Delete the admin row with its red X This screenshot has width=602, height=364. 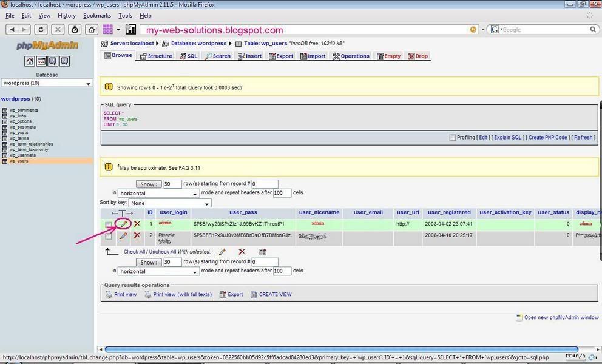tap(137, 224)
